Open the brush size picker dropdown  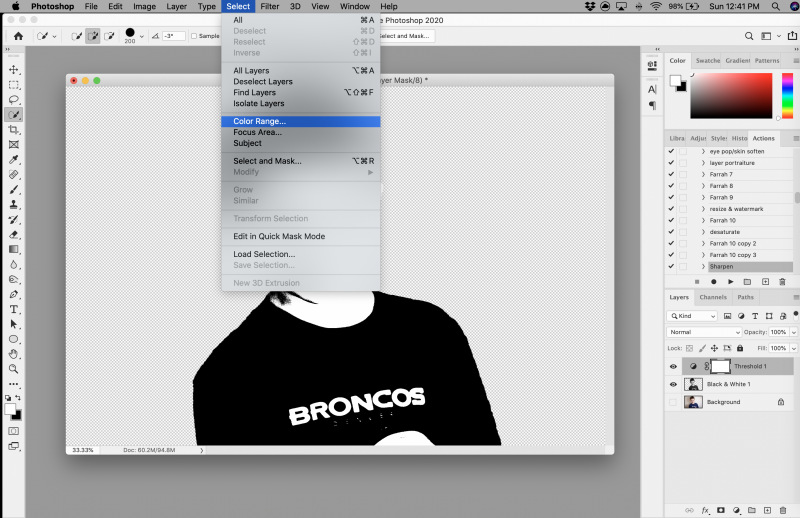[x=142, y=37]
